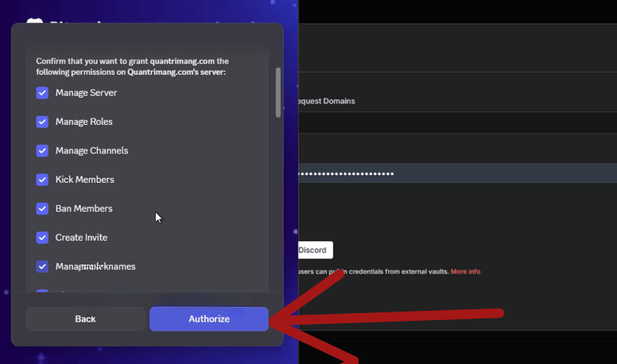
Task: Open the More info link
Action: (466, 271)
